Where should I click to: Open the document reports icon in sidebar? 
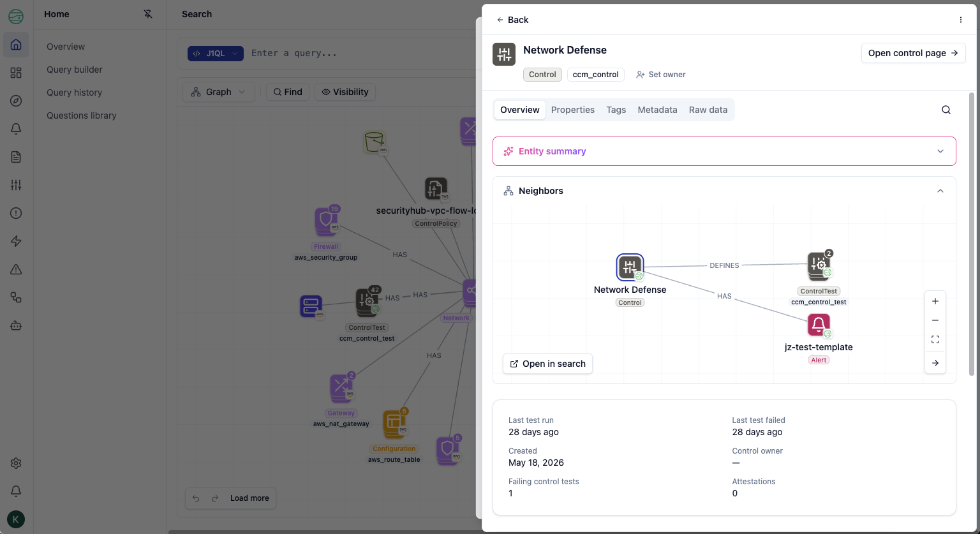(x=16, y=157)
